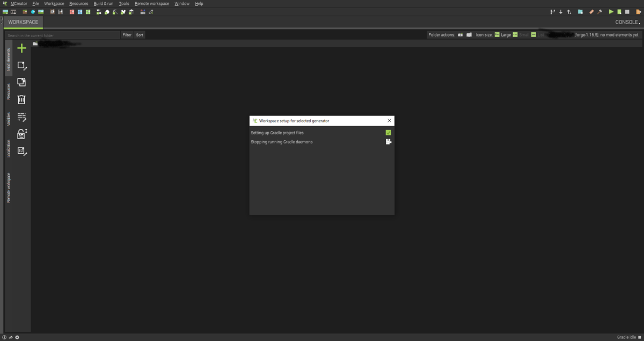Click the orange eraser regenerate code icon
Image resolution: width=644 pixels, height=341 pixels.
coord(591,12)
